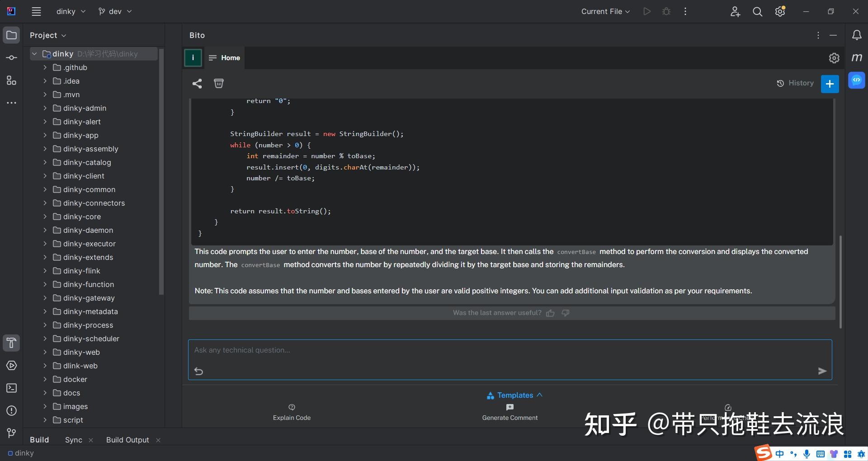The width and height of the screenshot is (868, 461).
Task: Send the question with arrow icon
Action: 822,371
